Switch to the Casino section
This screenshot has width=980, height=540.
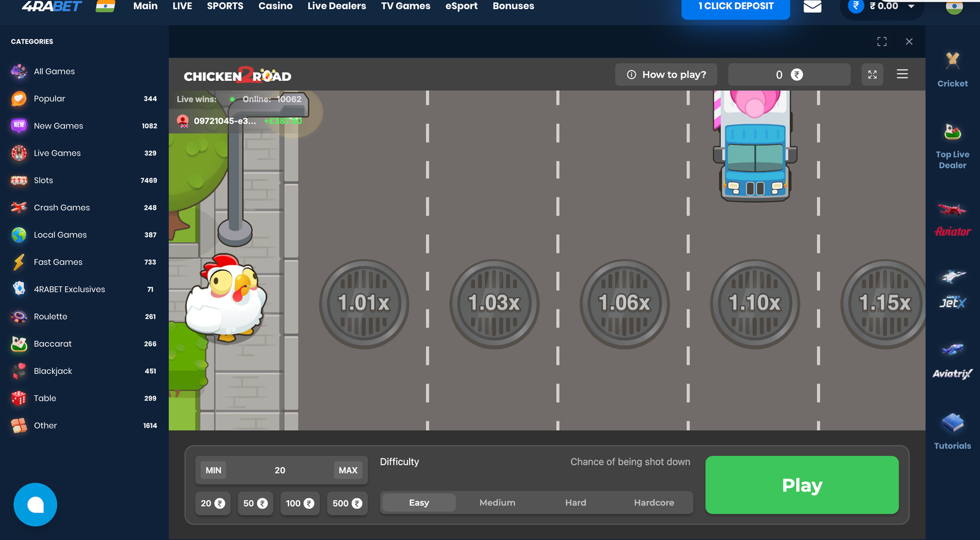tap(276, 6)
